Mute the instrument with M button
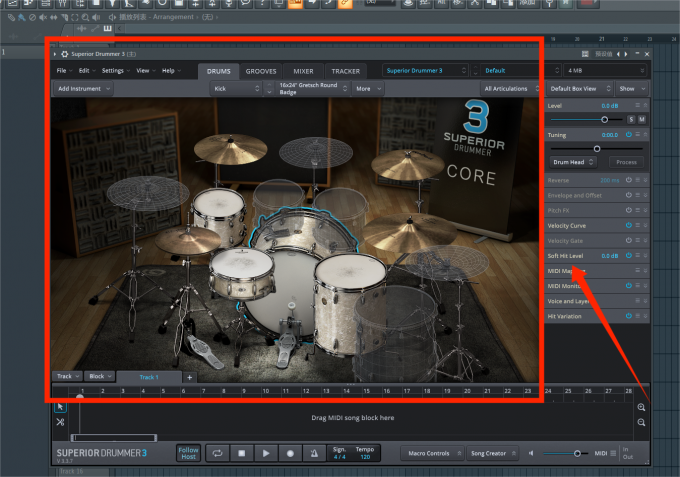Image resolution: width=680 pixels, height=477 pixels. coord(642,119)
